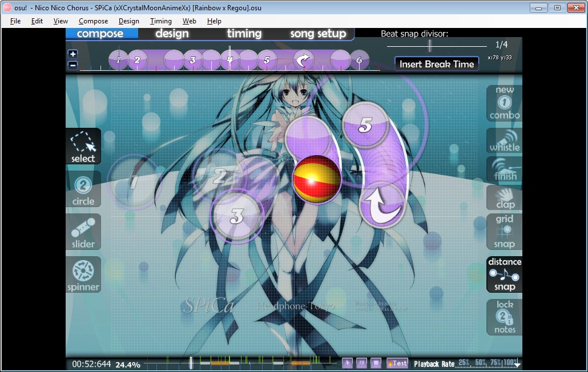The width and height of the screenshot is (588, 372).
Task: Open the Web menu
Action: [x=190, y=21]
